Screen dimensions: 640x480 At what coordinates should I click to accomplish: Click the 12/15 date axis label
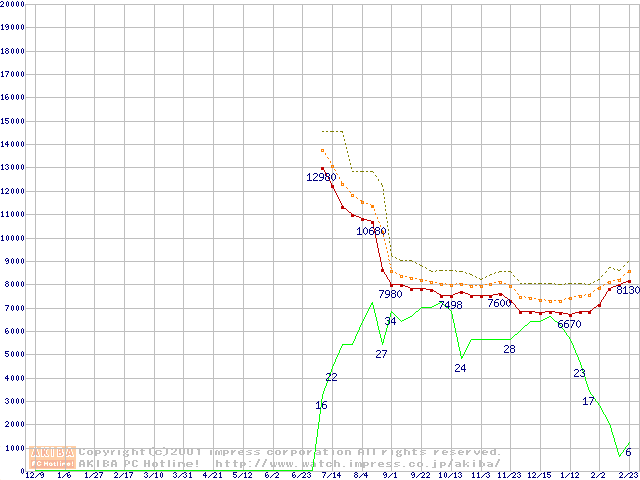click(x=538, y=475)
